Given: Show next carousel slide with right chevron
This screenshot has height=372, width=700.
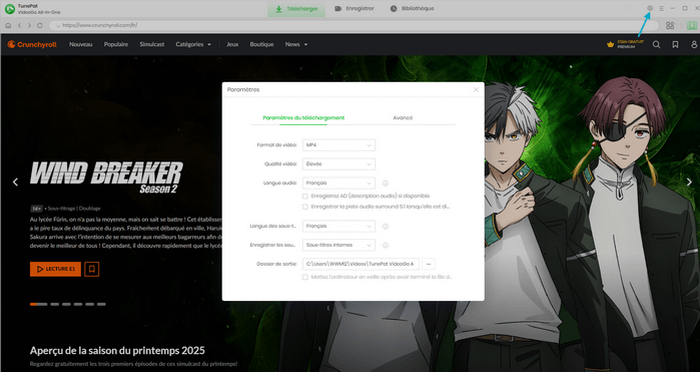Looking at the screenshot, I should pos(689,182).
